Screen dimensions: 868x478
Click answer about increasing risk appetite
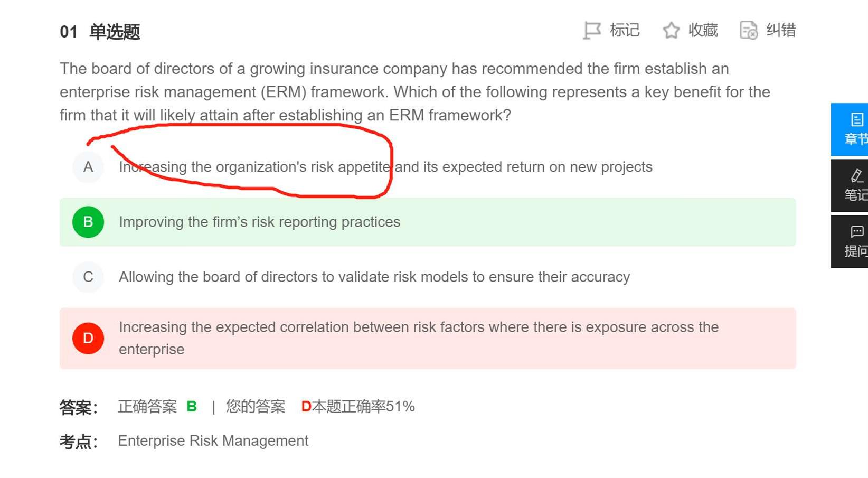click(x=385, y=167)
